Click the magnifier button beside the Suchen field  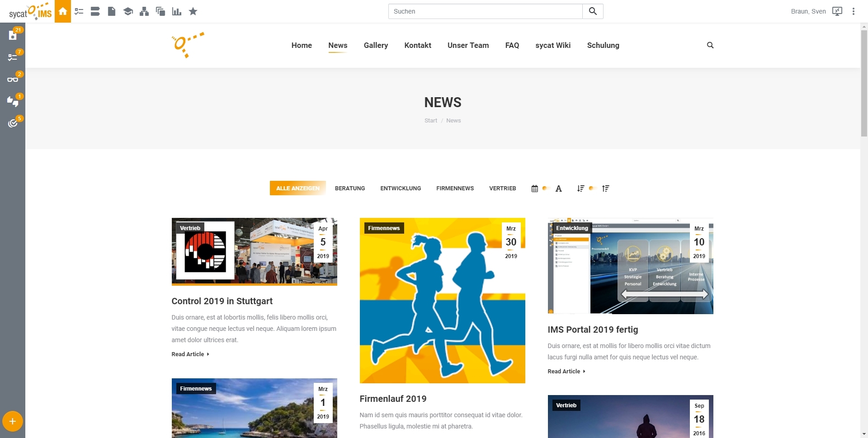(593, 11)
